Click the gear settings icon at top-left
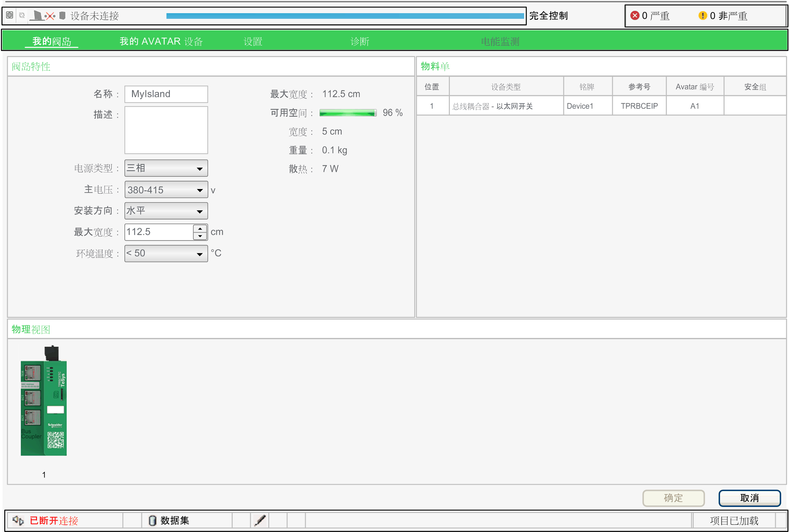Image resolution: width=789 pixels, height=532 pixels. tap(9, 15)
